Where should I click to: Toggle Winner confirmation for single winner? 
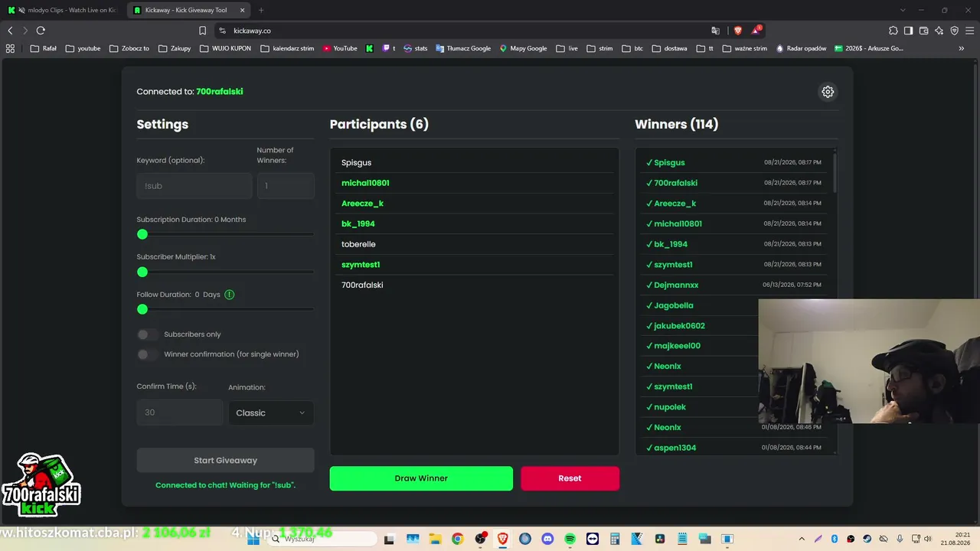[148, 354]
